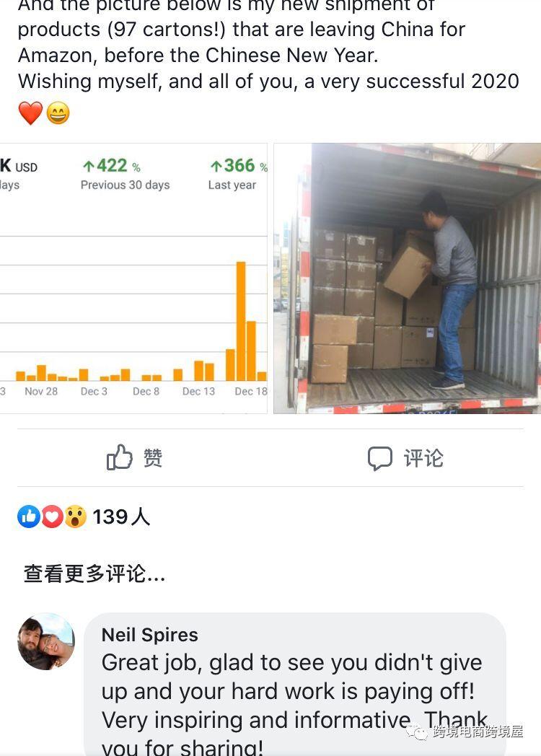The image size is (541, 756).
Task: Tap the 赞 like button label
Action: pos(153,457)
